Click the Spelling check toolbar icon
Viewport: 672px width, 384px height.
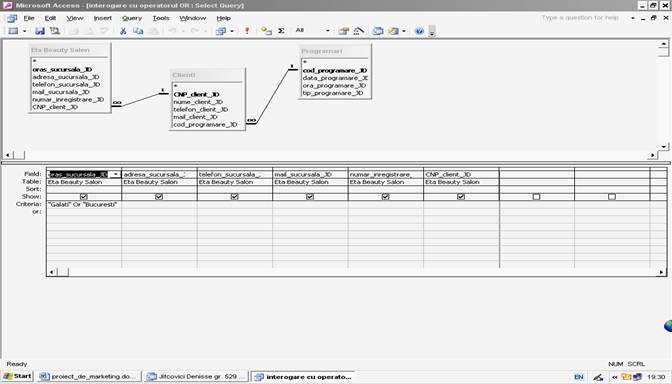tap(104, 31)
